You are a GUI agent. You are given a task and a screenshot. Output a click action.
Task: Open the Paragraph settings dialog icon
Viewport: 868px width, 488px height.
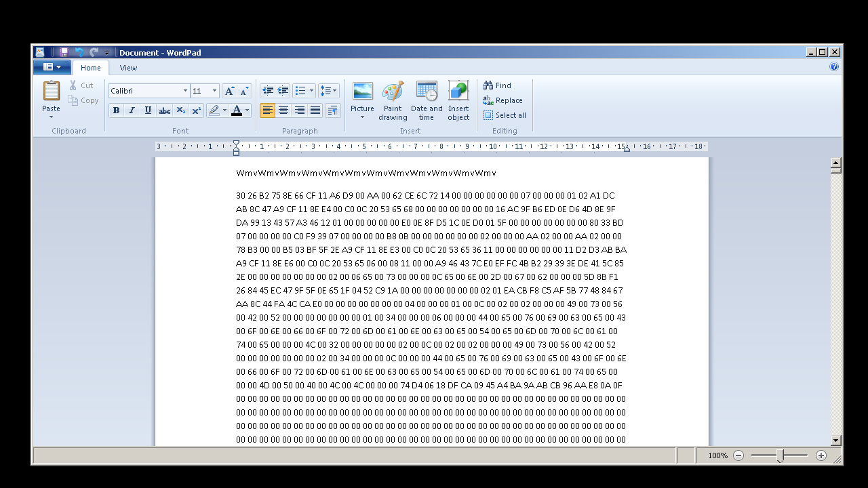pos(332,110)
